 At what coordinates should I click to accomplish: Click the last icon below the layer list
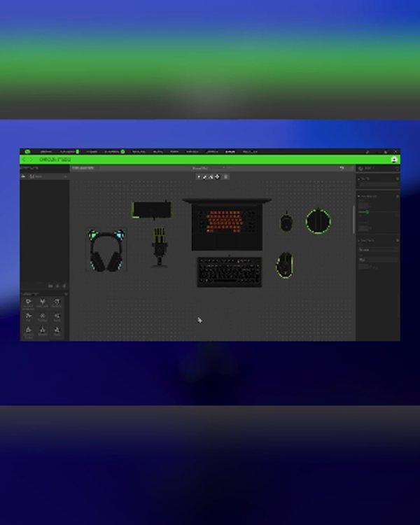tap(64, 286)
